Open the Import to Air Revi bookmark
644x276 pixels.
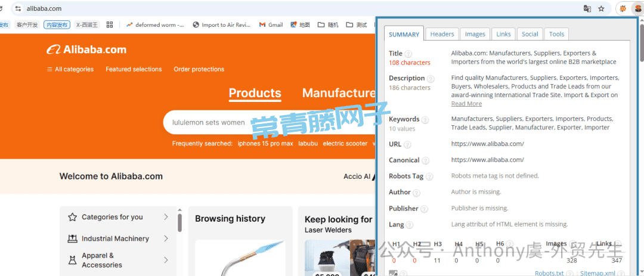[222, 24]
